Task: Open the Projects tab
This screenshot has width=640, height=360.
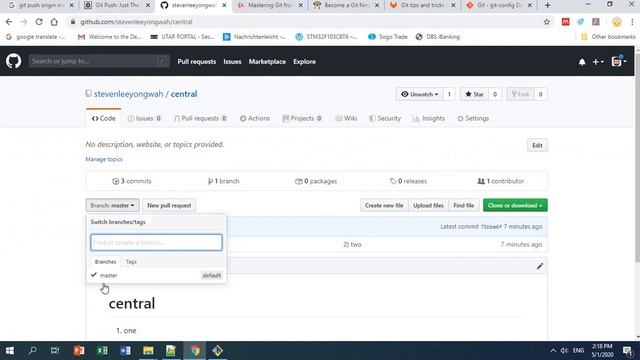Action: tap(302, 118)
